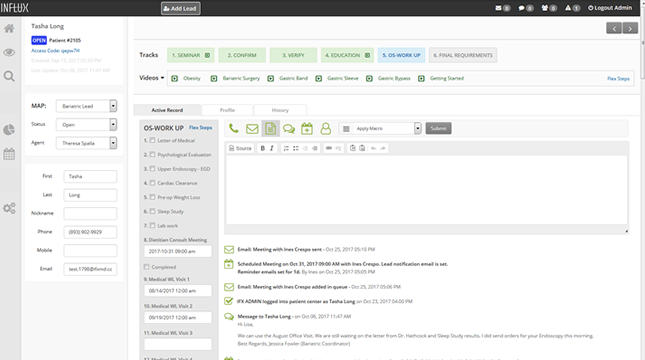Click the First name input field
This screenshot has width=645, height=360.
pos(90,177)
